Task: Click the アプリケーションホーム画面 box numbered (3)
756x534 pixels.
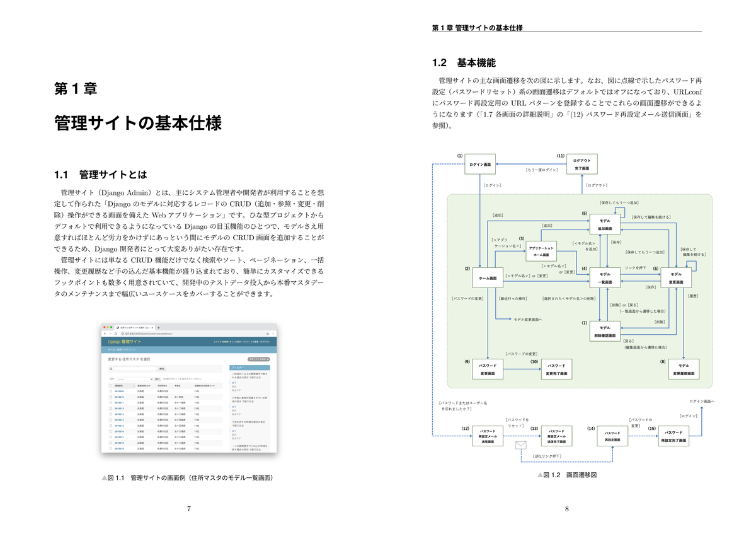Action: pos(541,251)
